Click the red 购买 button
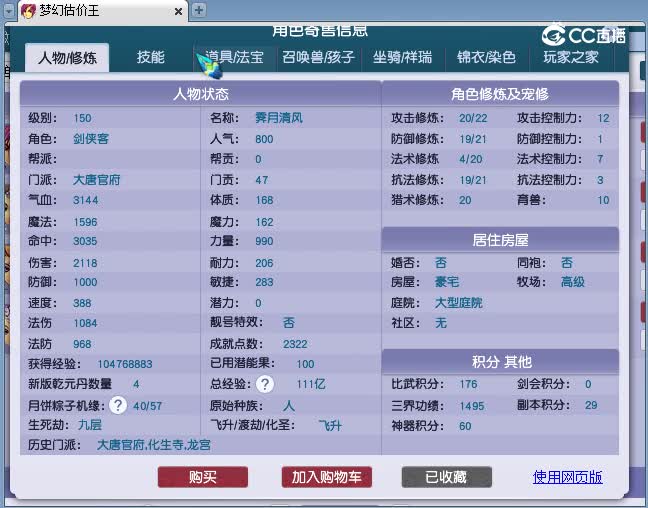648x508 pixels. [x=202, y=477]
